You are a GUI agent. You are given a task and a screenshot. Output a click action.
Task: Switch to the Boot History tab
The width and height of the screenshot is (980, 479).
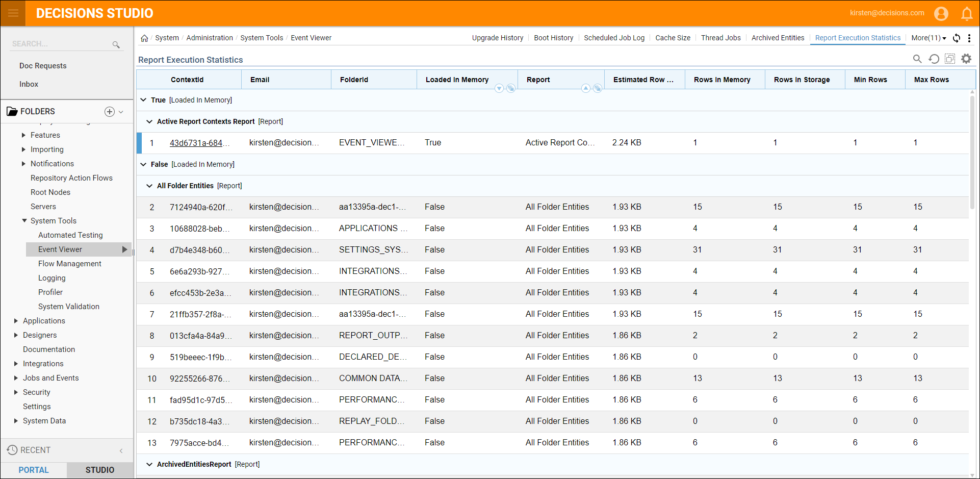(x=554, y=38)
